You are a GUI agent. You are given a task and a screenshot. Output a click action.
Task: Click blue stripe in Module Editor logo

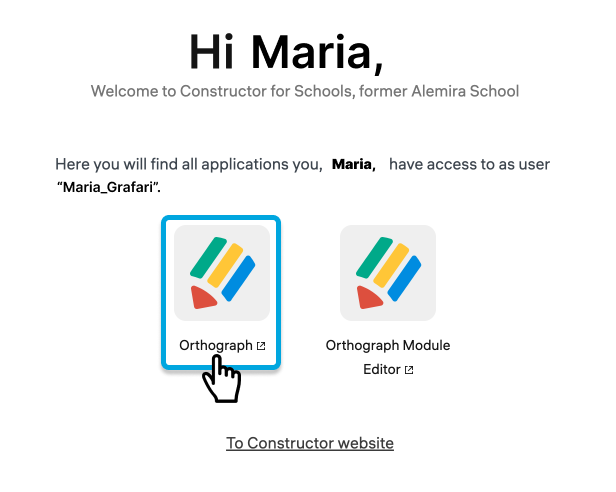click(x=405, y=279)
